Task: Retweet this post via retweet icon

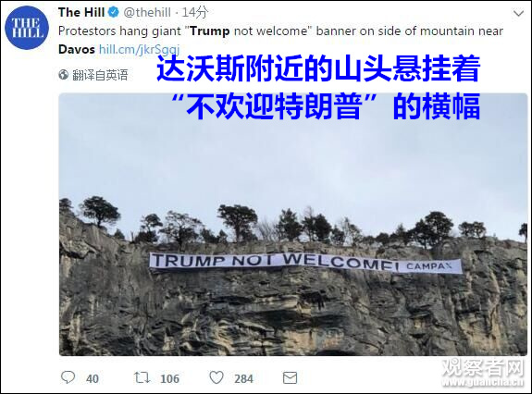Action: 142,377
